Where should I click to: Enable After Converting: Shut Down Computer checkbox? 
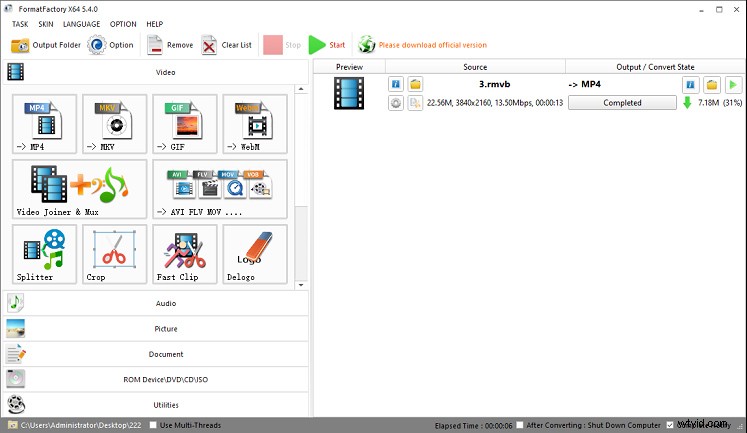(x=520, y=425)
